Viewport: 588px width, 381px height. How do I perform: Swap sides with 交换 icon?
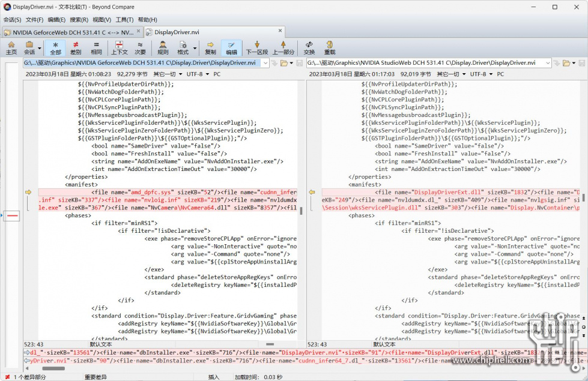coord(309,48)
